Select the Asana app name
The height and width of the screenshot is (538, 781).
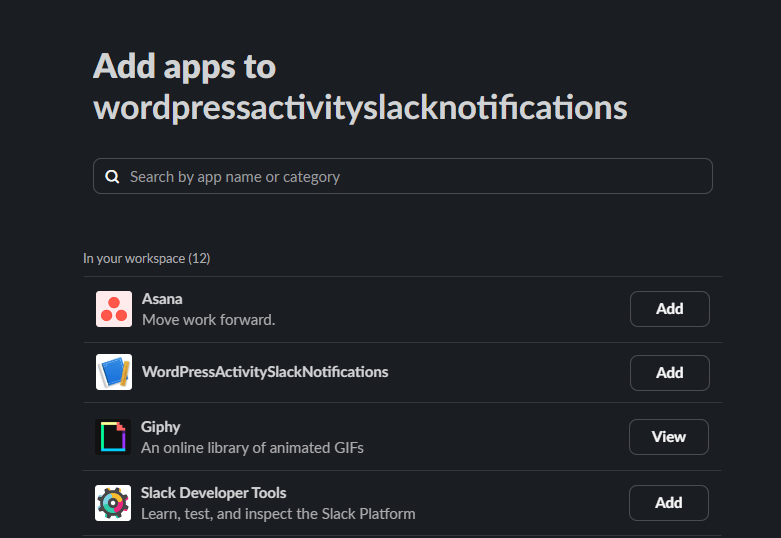tap(162, 299)
